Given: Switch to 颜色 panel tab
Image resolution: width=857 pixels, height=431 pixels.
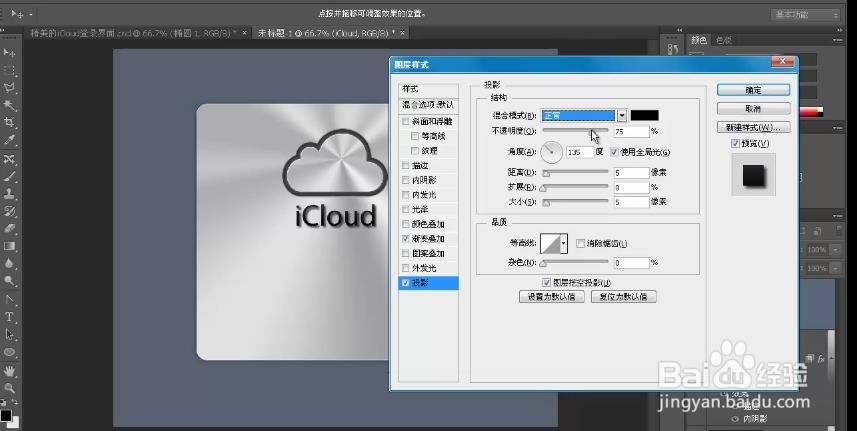Looking at the screenshot, I should coord(699,40).
